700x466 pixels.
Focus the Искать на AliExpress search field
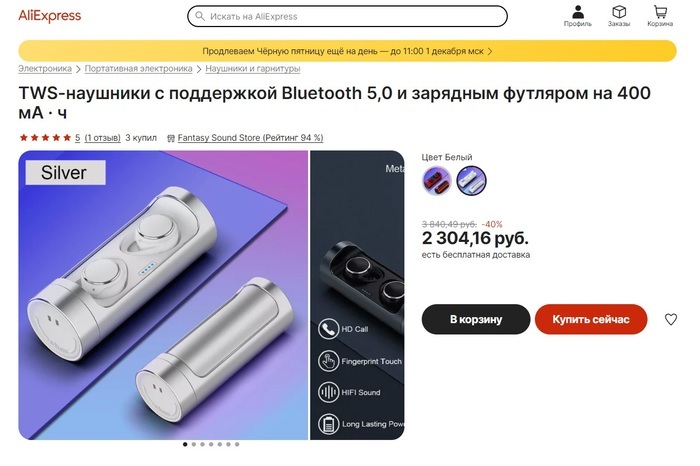[347, 16]
